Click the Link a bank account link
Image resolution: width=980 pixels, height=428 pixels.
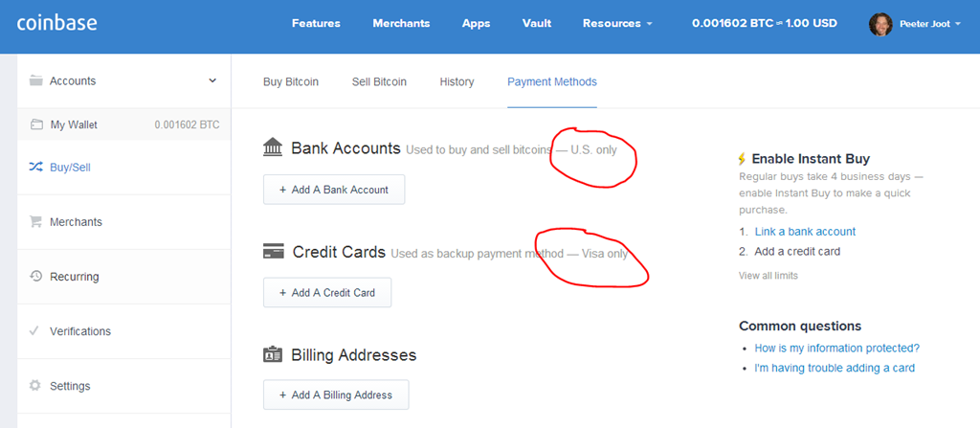pyautogui.click(x=805, y=232)
